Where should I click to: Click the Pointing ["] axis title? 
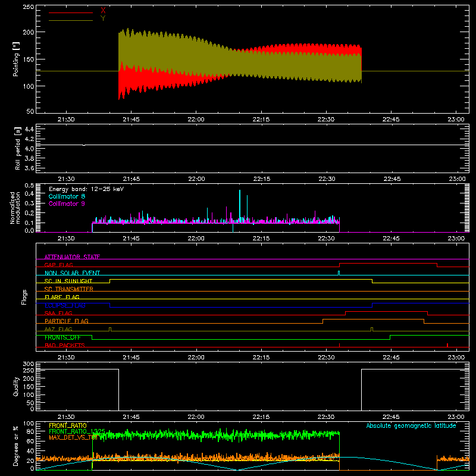pyautogui.click(x=16, y=59)
